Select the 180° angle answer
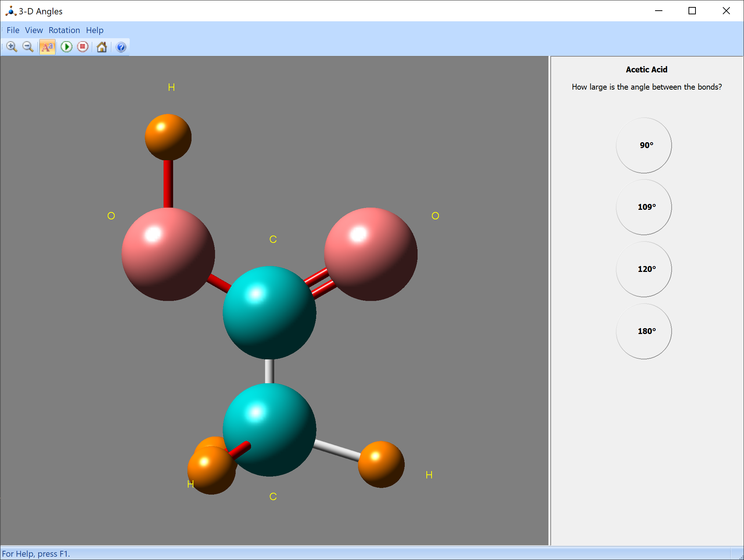 pyautogui.click(x=644, y=331)
